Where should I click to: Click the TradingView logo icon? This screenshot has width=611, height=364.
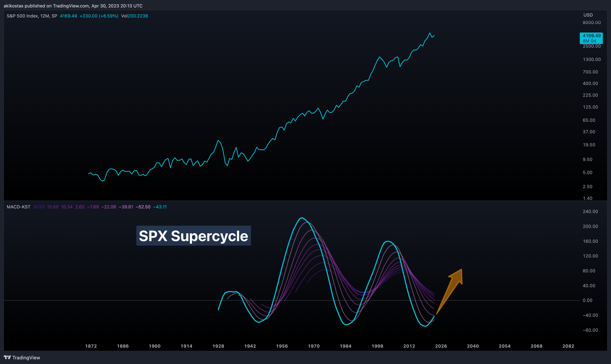[7, 357]
